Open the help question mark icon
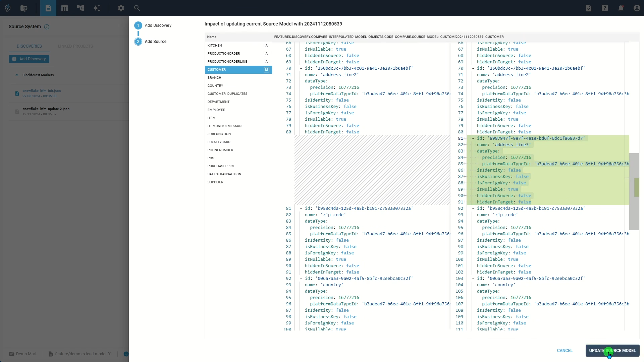Viewport: 644px width, 362px height. (x=605, y=8)
